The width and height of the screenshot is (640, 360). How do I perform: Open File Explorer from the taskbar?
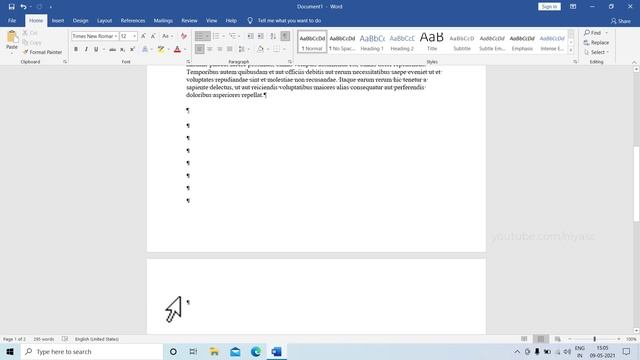point(214,351)
